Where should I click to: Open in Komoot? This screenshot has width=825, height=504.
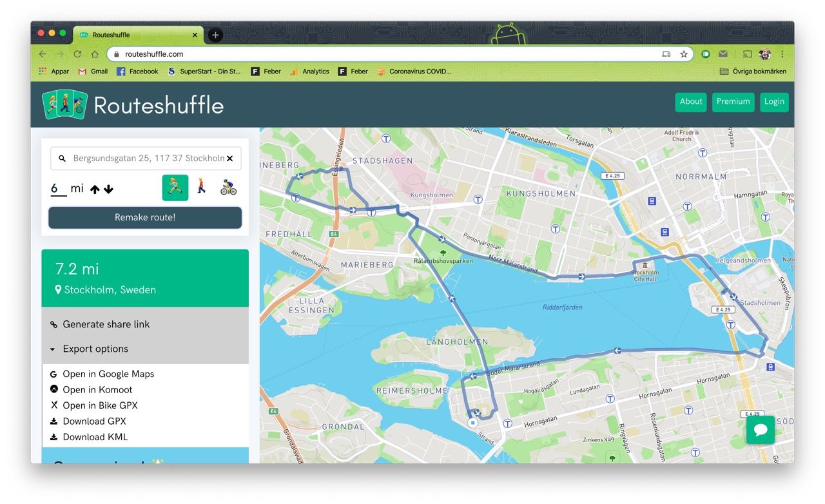97,389
